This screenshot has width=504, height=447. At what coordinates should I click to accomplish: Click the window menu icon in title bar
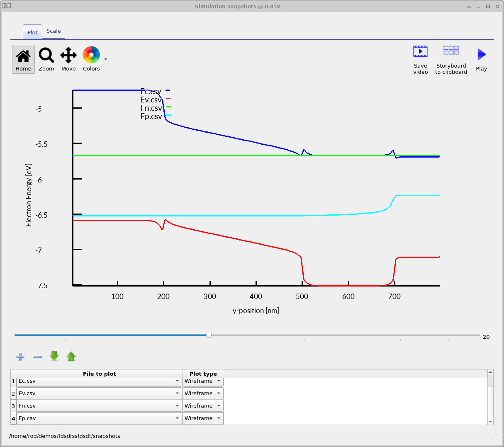(x=7, y=6)
